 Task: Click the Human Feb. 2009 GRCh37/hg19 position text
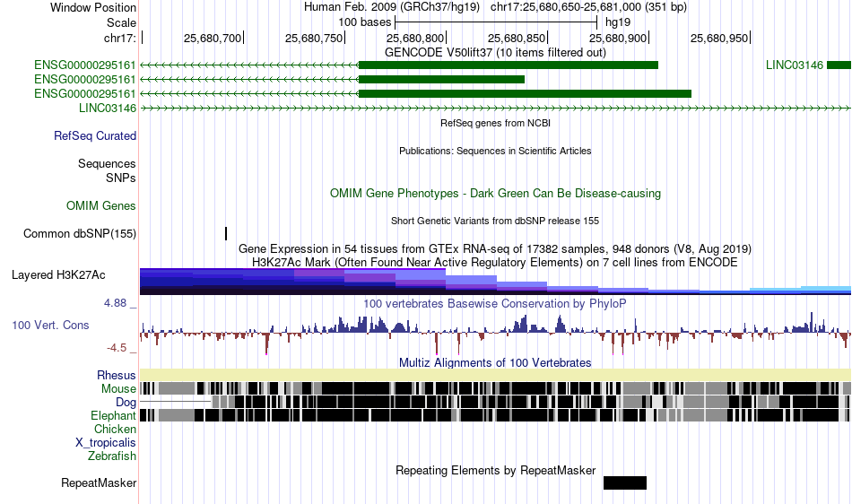pos(495,7)
